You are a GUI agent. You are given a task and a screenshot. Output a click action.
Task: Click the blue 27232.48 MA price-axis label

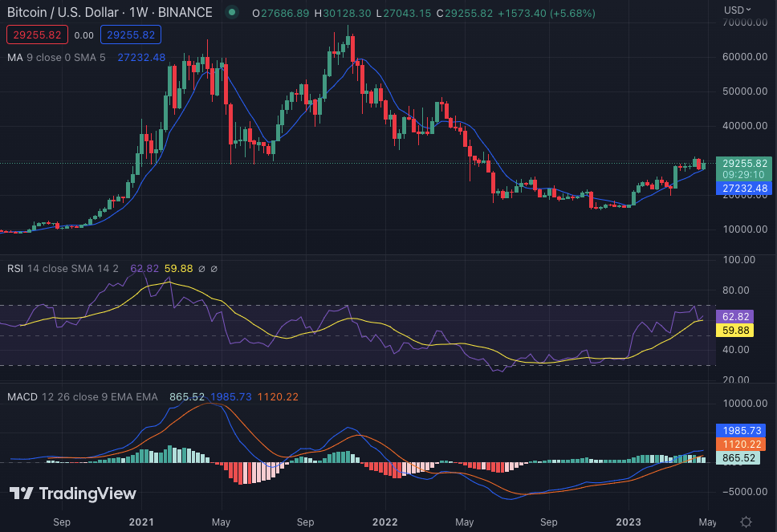(x=744, y=189)
